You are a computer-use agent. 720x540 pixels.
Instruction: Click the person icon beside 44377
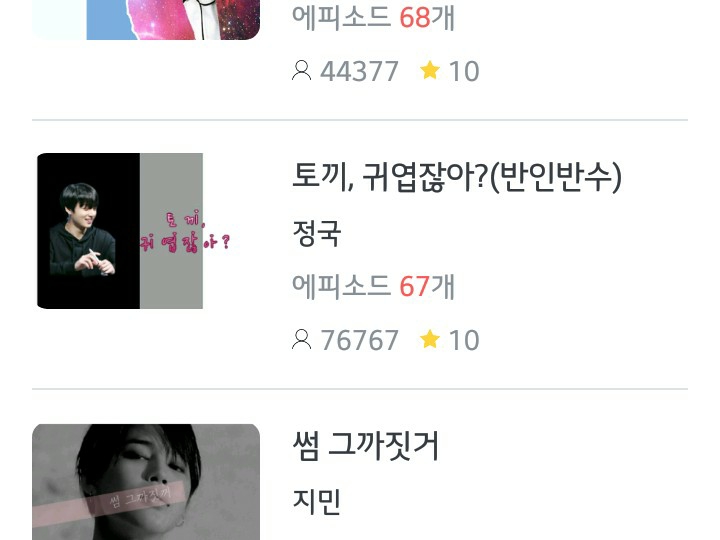click(302, 71)
